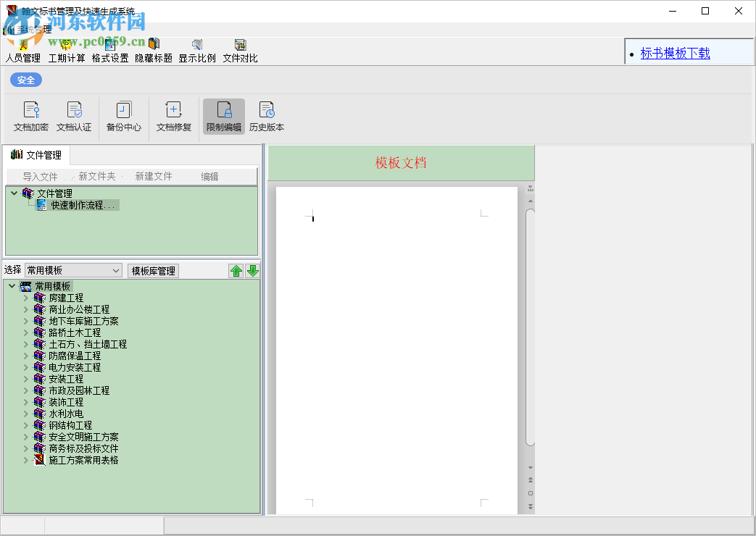
Task: Expand the 电力安装工程 node
Action: (26, 367)
